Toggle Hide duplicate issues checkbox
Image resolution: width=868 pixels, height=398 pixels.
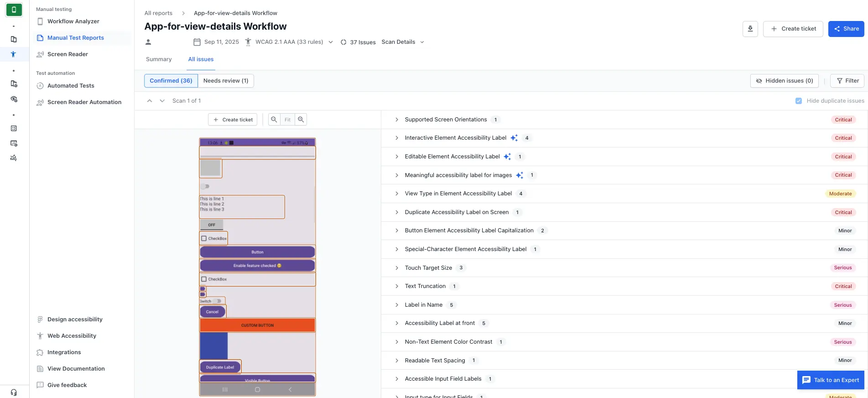(798, 101)
